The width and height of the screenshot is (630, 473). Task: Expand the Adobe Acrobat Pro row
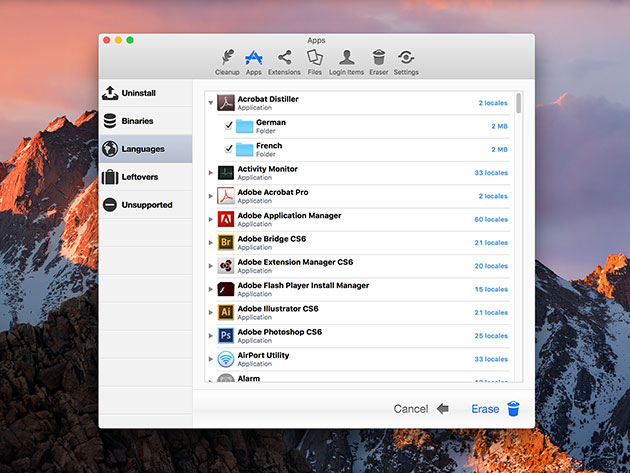point(211,196)
